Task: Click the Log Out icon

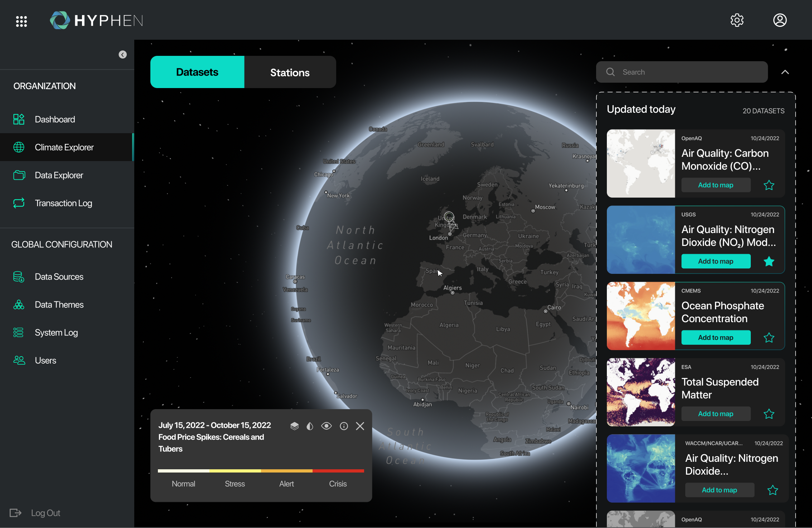Action: click(15, 513)
